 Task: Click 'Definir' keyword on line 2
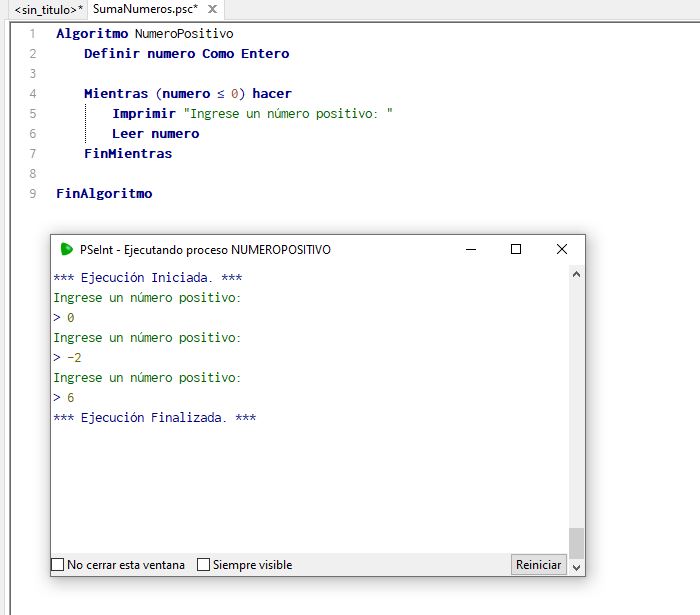click(x=112, y=54)
